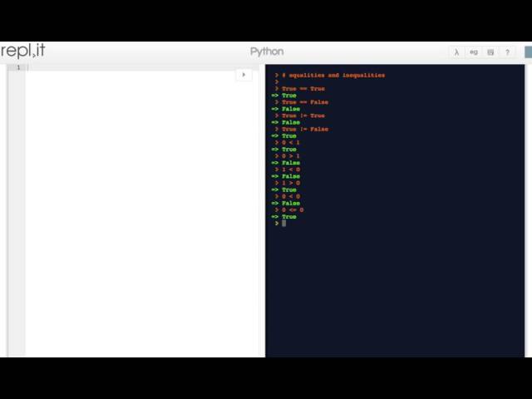Click the console prompt cursor
This screenshot has height=399, width=532.
(x=284, y=224)
